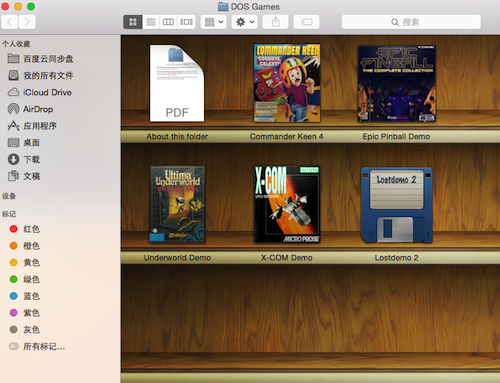Viewport: 500px width, 383px height.
Task: Select the red 红色 tag dot
Action: tap(13, 229)
